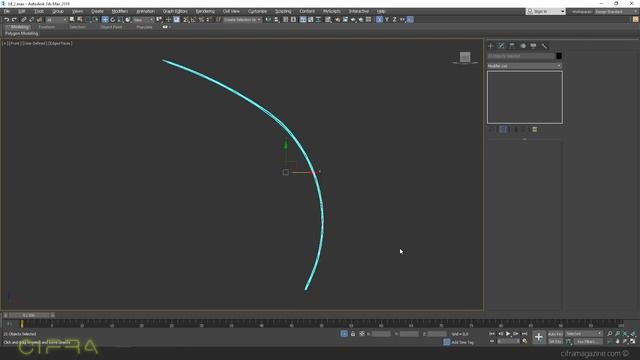Go to the start frame

492,334
